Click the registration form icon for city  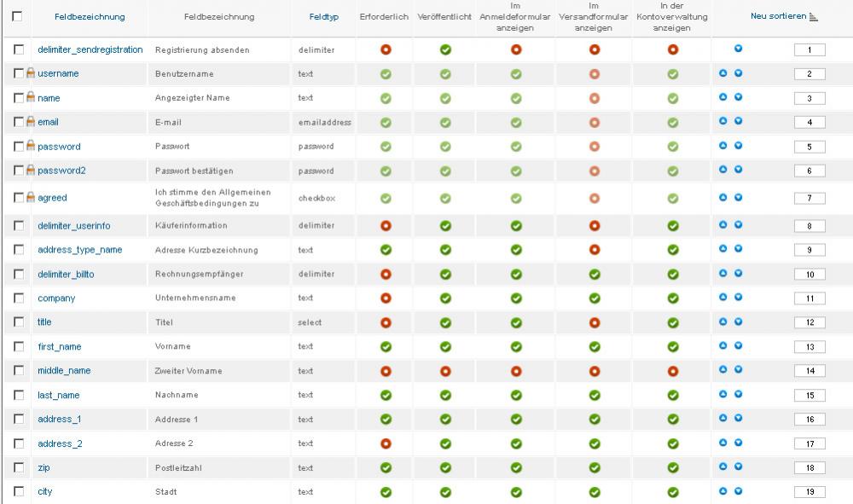tap(516, 492)
